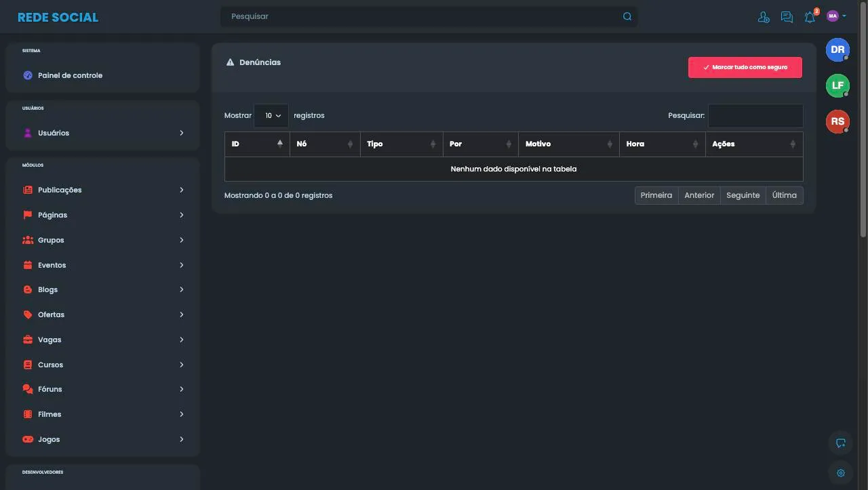The width and height of the screenshot is (868, 490).
Task: Open the notifications bell icon
Action: (810, 17)
